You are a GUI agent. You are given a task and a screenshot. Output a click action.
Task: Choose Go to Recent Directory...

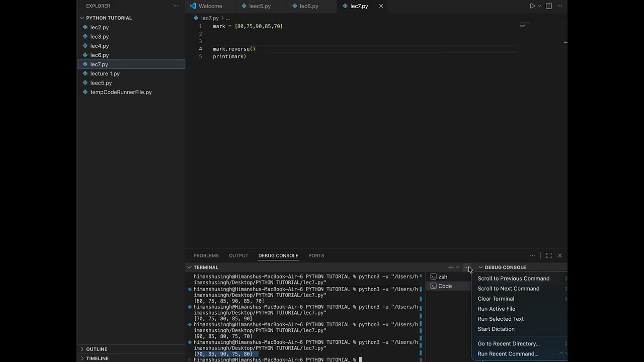click(x=509, y=344)
